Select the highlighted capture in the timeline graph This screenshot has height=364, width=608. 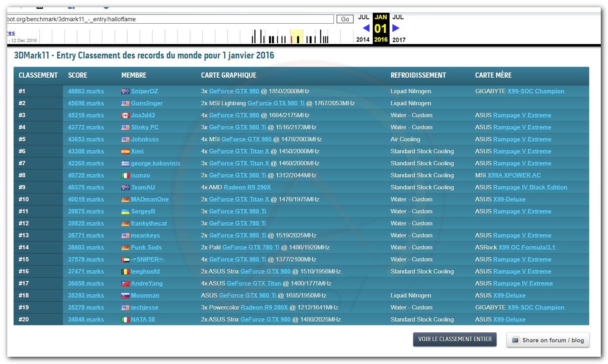tap(297, 36)
